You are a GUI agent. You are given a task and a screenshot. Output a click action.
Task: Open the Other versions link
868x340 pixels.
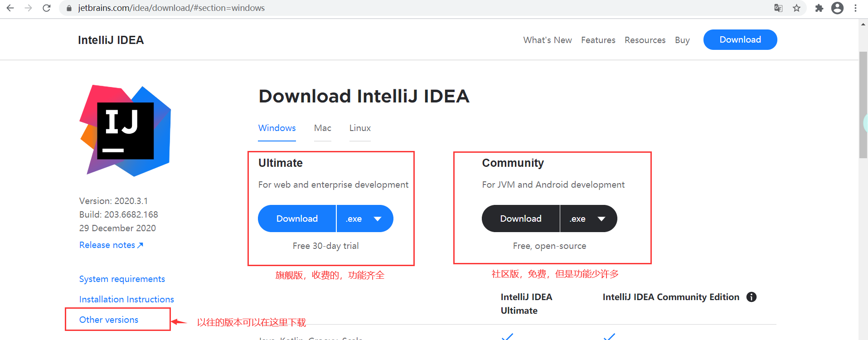109,320
